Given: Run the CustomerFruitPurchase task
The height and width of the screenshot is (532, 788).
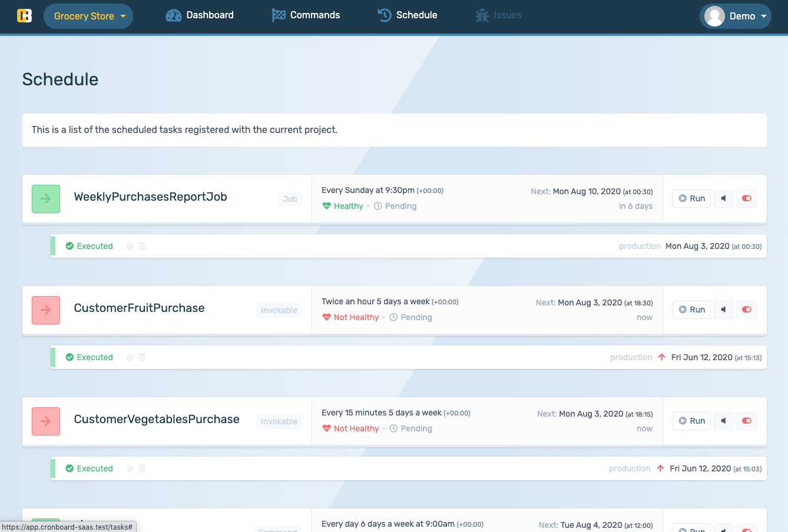Looking at the screenshot, I should [691, 310].
